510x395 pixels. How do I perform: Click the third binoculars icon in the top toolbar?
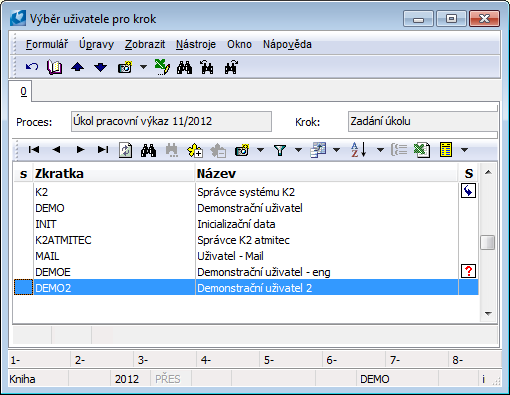(x=231, y=67)
